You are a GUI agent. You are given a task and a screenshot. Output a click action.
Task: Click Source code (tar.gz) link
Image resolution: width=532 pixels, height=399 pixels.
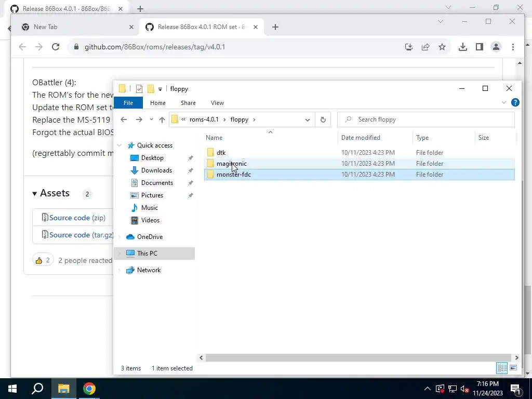coord(81,235)
